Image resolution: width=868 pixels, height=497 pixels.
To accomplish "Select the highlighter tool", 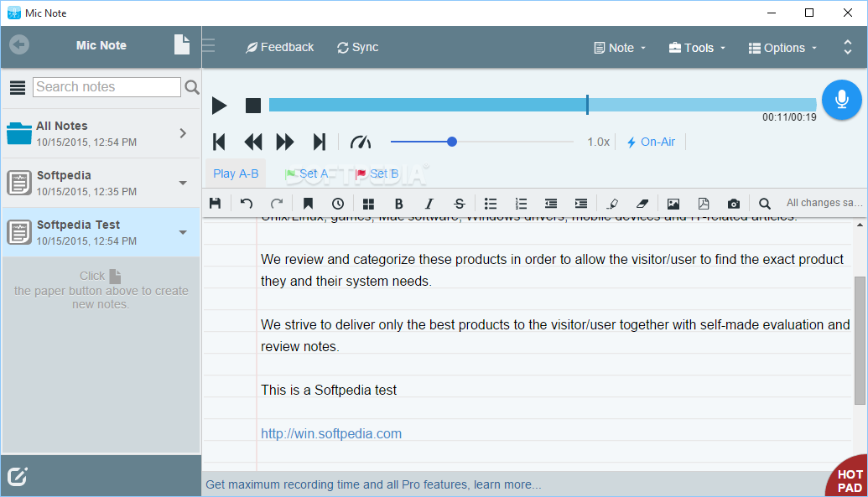I will tap(612, 204).
